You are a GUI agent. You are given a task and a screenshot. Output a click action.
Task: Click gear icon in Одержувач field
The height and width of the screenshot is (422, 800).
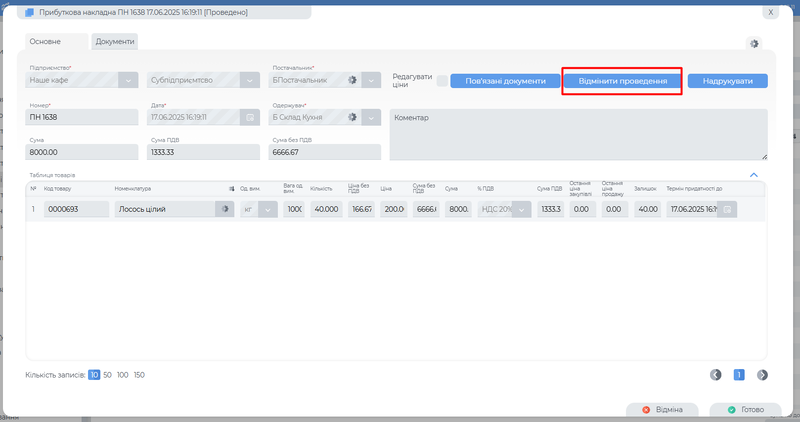click(352, 117)
